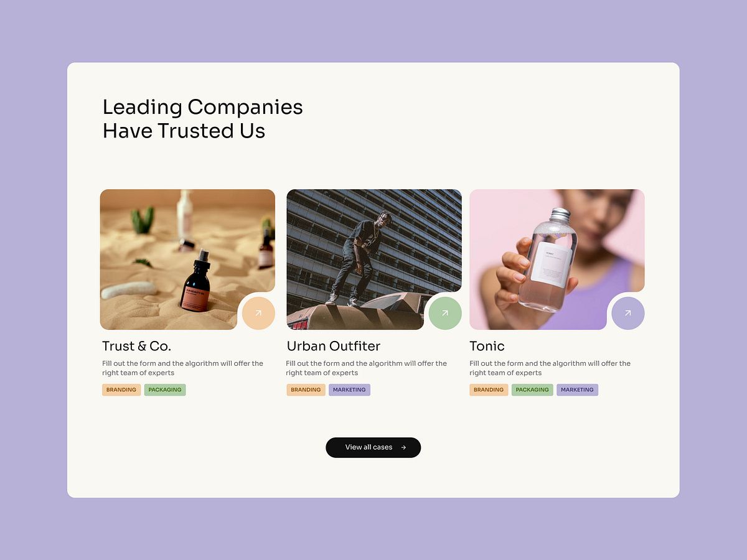Select the Tonic bottle photo
This screenshot has height=560, width=747.
tap(557, 259)
